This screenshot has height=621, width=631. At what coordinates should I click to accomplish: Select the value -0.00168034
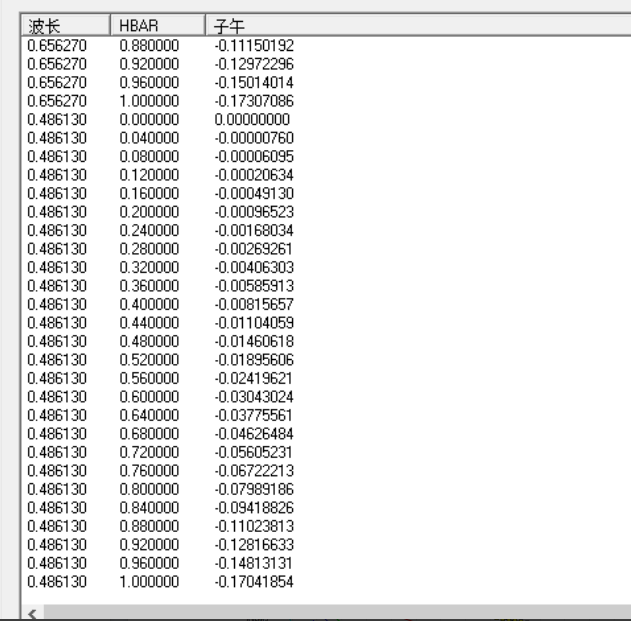(x=254, y=231)
